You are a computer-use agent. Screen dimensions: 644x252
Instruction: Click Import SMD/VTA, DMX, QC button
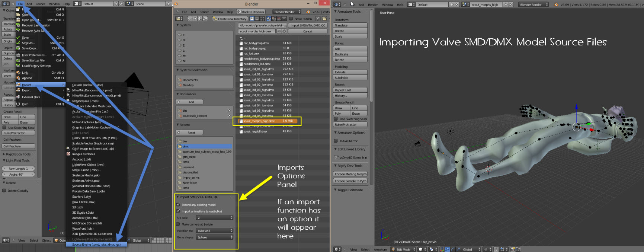pos(308,25)
